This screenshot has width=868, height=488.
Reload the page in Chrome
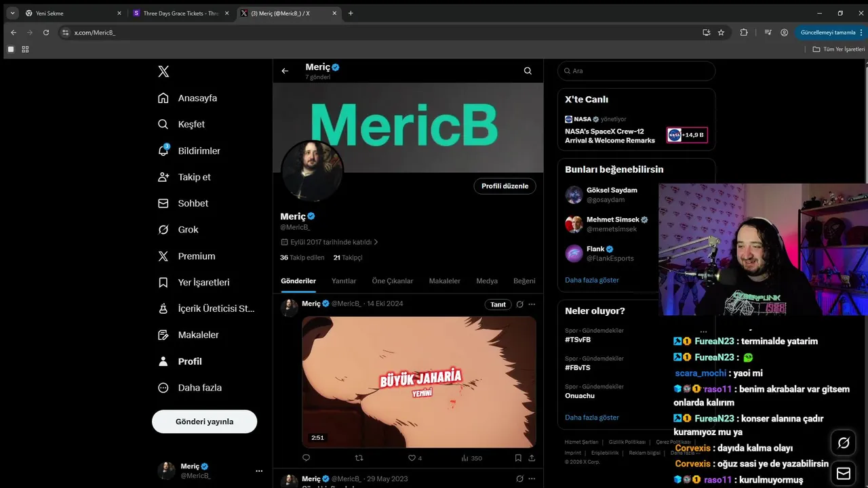(46, 32)
